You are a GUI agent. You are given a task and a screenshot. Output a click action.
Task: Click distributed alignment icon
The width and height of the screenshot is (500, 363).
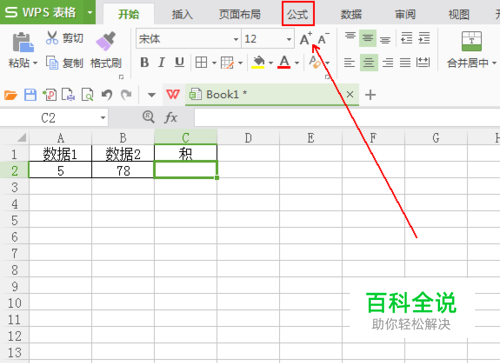tap(423, 62)
